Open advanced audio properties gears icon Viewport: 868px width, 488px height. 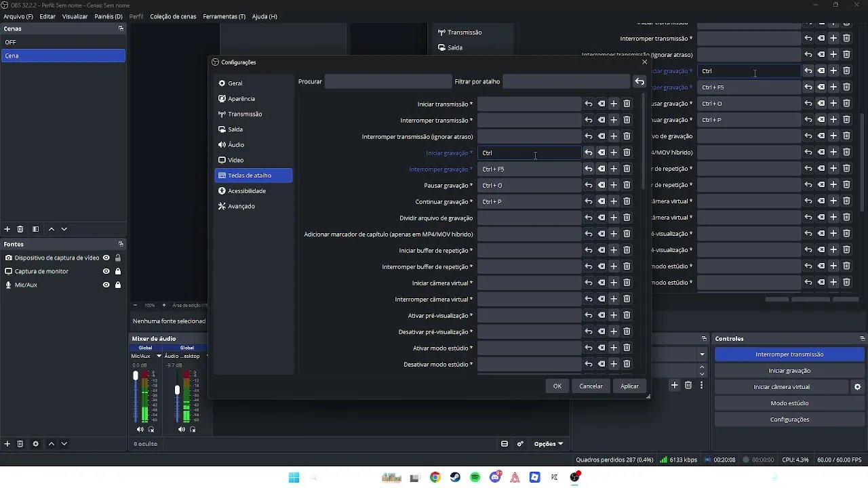click(x=521, y=444)
